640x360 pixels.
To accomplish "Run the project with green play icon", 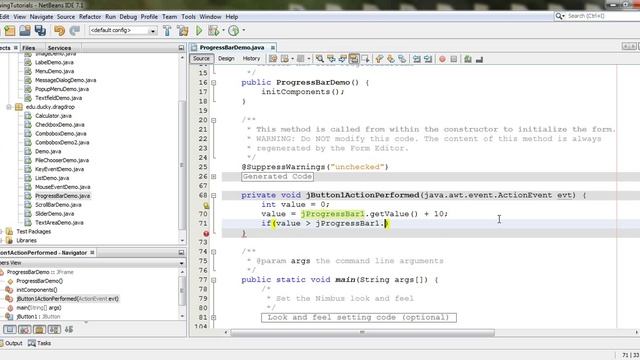I will click(x=199, y=31).
